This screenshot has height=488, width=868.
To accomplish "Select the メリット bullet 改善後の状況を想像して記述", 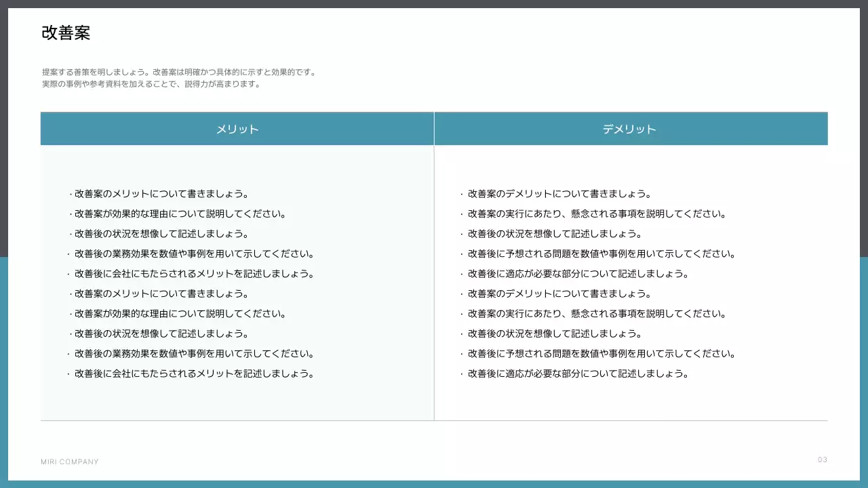I will 159,233.
